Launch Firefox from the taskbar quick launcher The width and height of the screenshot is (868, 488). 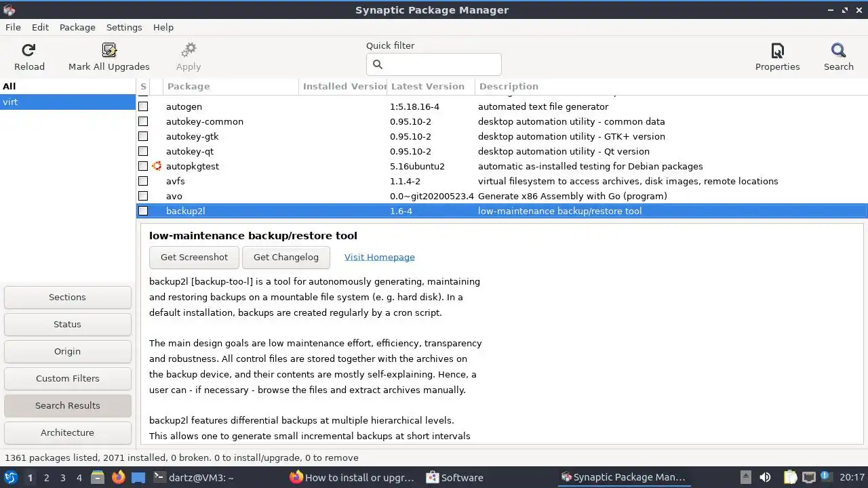click(x=118, y=477)
